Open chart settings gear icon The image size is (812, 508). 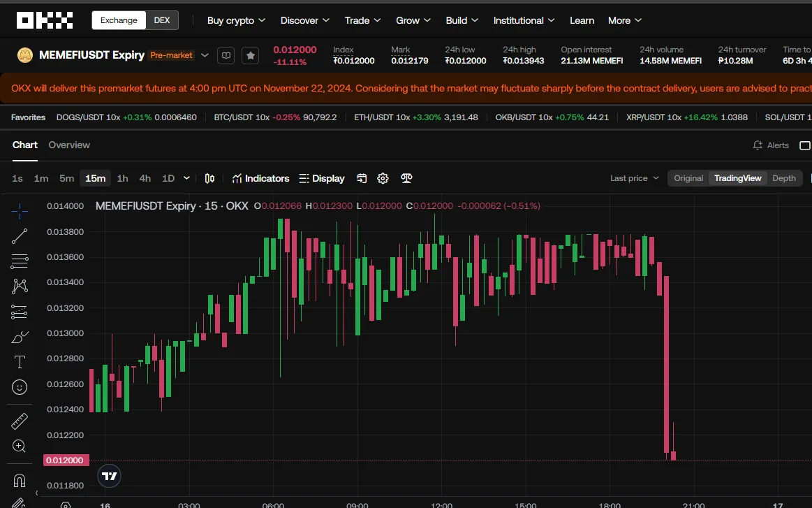pyautogui.click(x=383, y=178)
